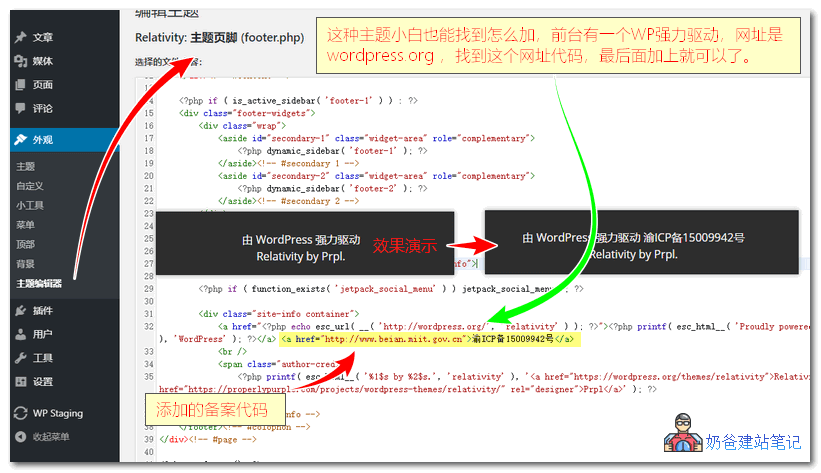The height and width of the screenshot is (473, 821).
Task: Open the 自定义 submenu link
Action: [x=30, y=186]
